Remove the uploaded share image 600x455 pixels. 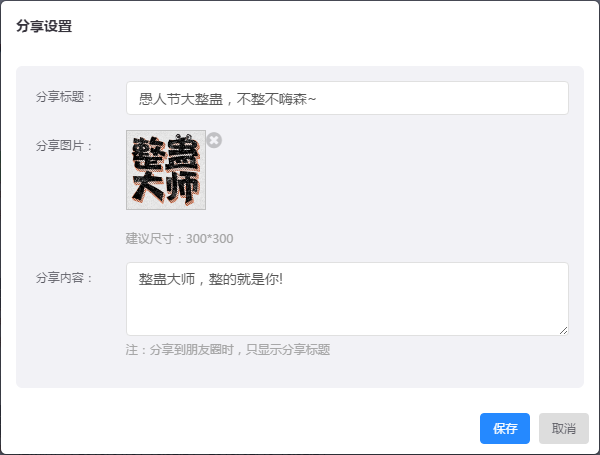pyautogui.click(x=214, y=140)
